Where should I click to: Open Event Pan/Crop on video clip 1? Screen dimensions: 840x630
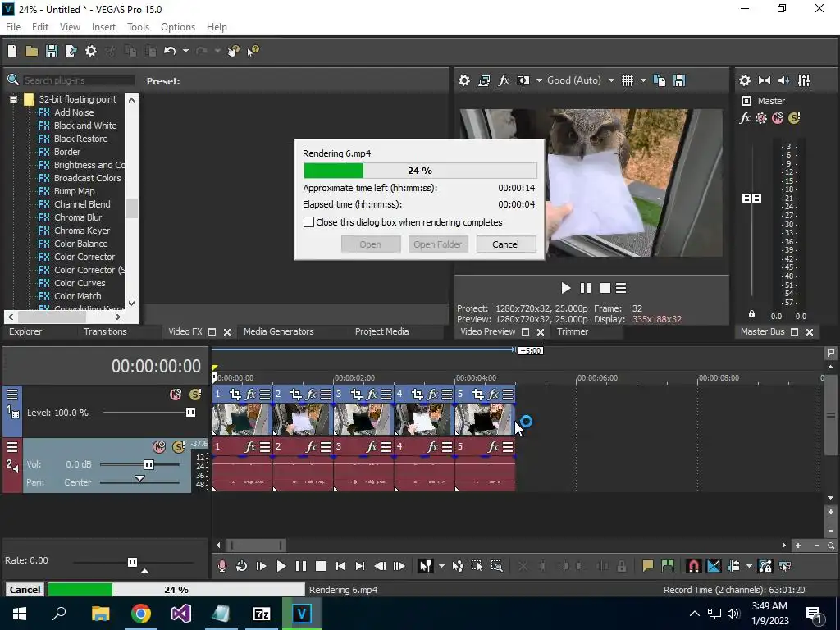[235, 395]
